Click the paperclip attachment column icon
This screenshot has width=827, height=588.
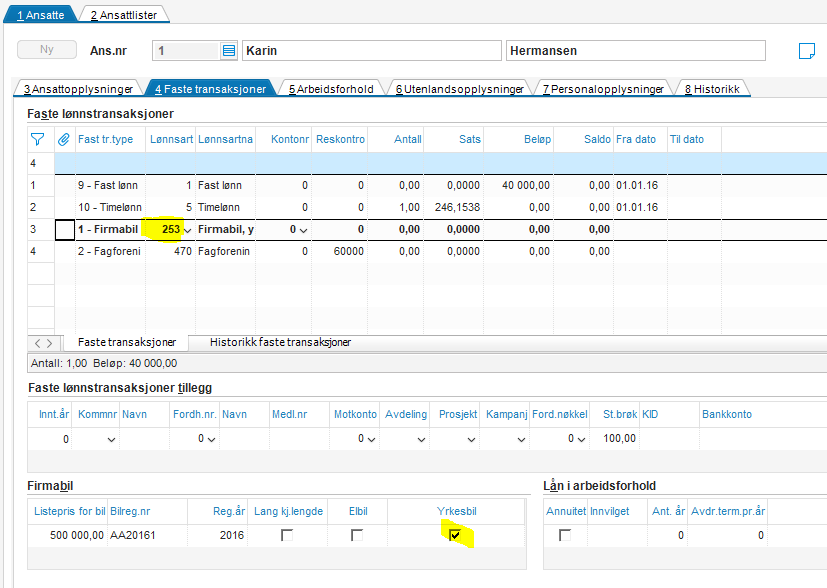pyautogui.click(x=64, y=140)
